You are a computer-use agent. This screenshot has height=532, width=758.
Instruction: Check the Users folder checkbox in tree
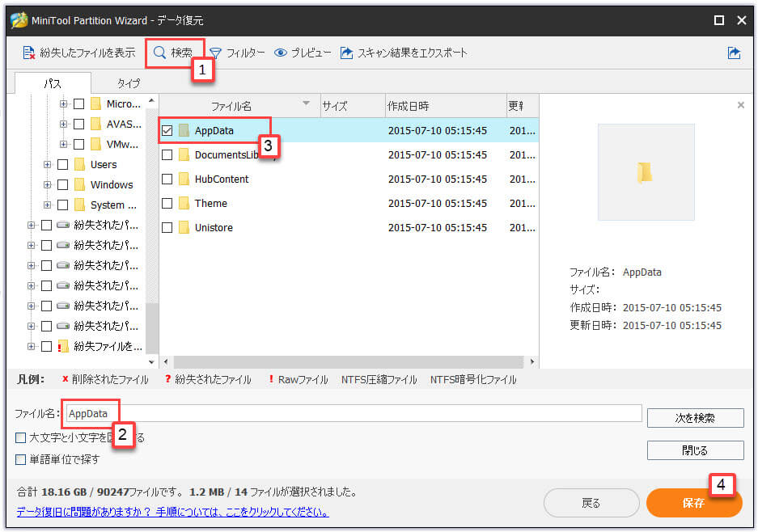(x=63, y=164)
